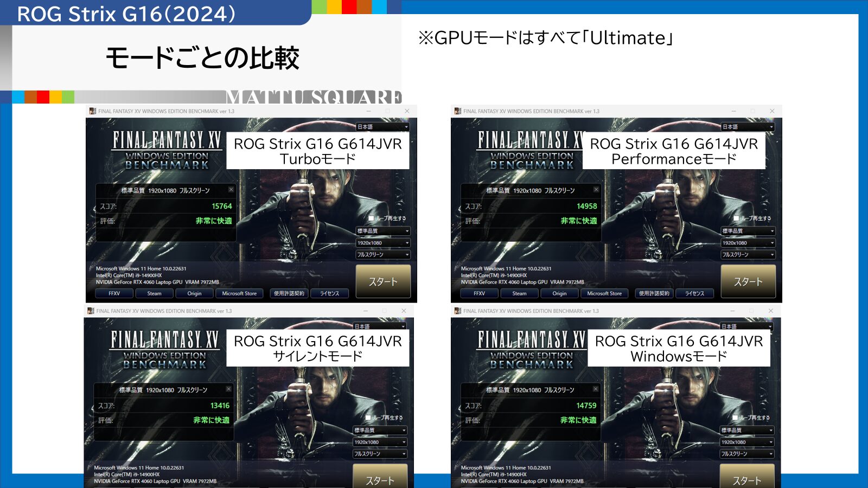This screenshot has height=488, width=868.
Task: Open 使用許諾契約 in Performance mode window
Action: 654,293
